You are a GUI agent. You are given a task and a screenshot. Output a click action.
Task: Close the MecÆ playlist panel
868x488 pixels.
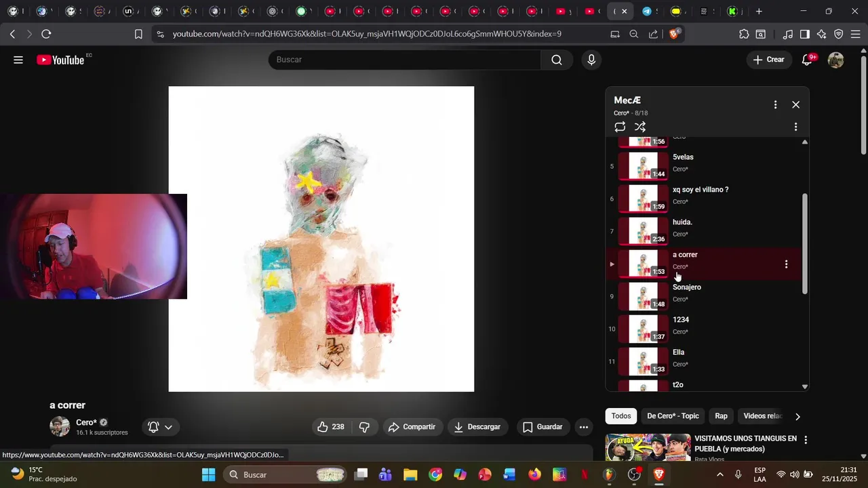point(795,104)
